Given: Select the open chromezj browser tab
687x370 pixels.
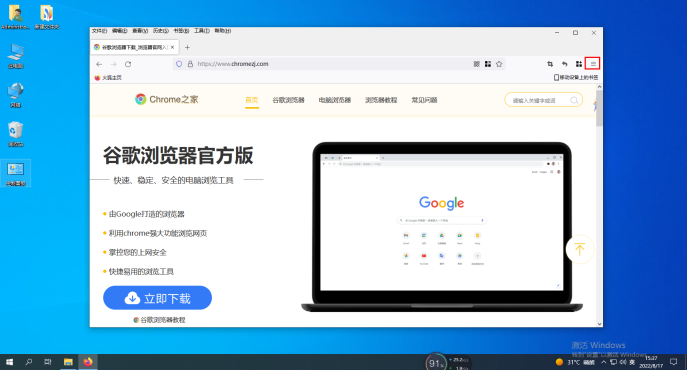Looking at the screenshot, I should (x=135, y=47).
